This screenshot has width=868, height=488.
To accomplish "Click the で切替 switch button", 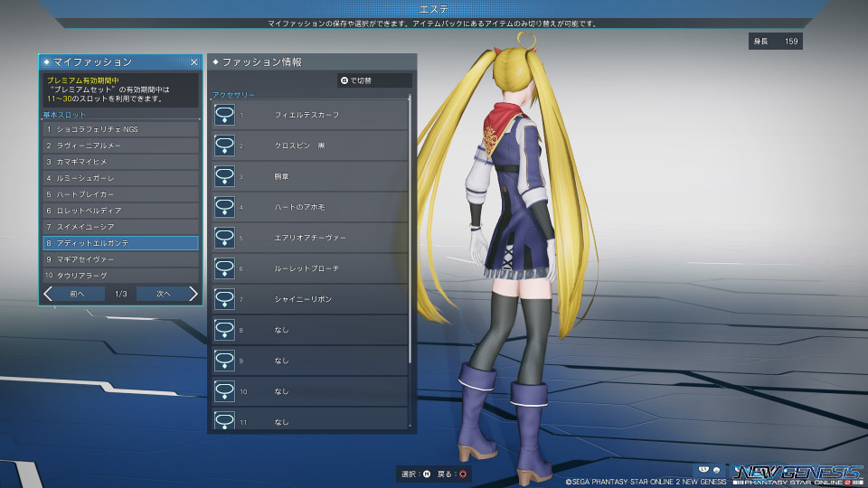I will coord(374,80).
